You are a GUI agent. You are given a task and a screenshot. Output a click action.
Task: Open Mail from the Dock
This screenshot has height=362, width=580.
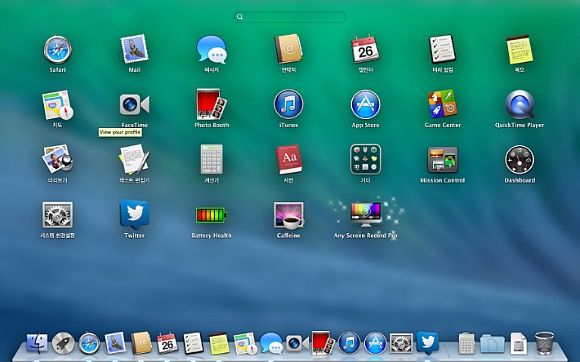click(115, 343)
